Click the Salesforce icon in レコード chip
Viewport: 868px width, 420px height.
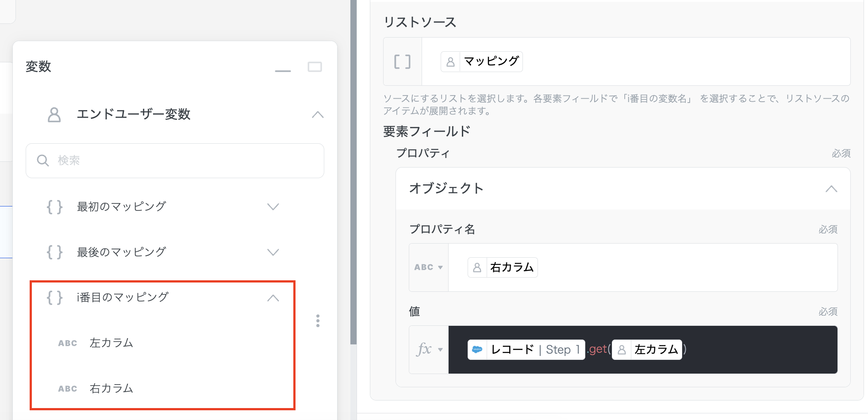[477, 350]
